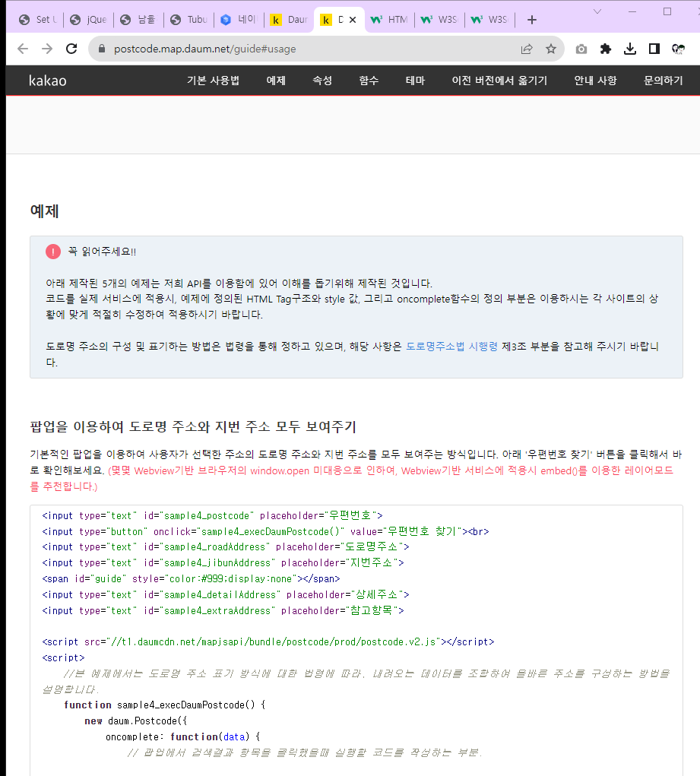
Task: Share this page via share icon
Action: click(527, 49)
